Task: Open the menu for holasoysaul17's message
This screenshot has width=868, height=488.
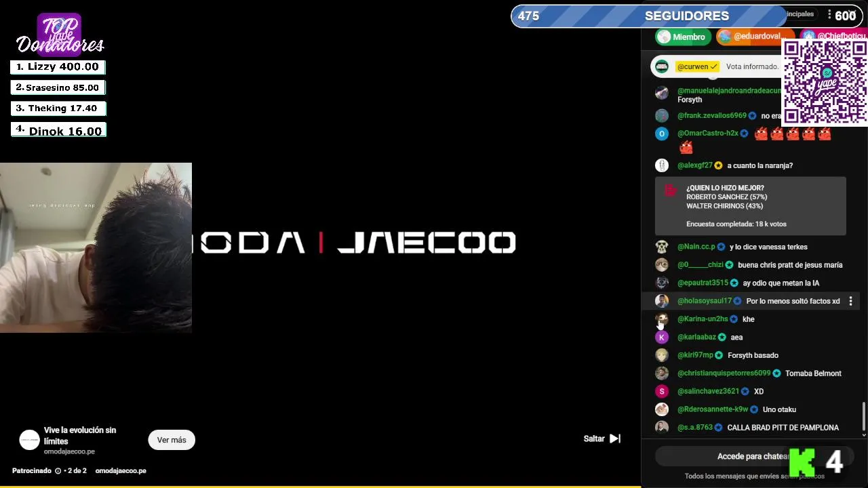Action: pos(850,301)
